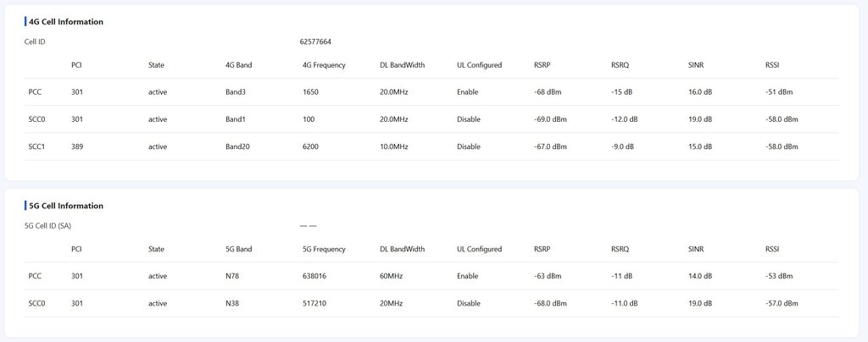The height and width of the screenshot is (342, 868).
Task: Click the 5G Cell ID (SA) label
Action: point(49,226)
